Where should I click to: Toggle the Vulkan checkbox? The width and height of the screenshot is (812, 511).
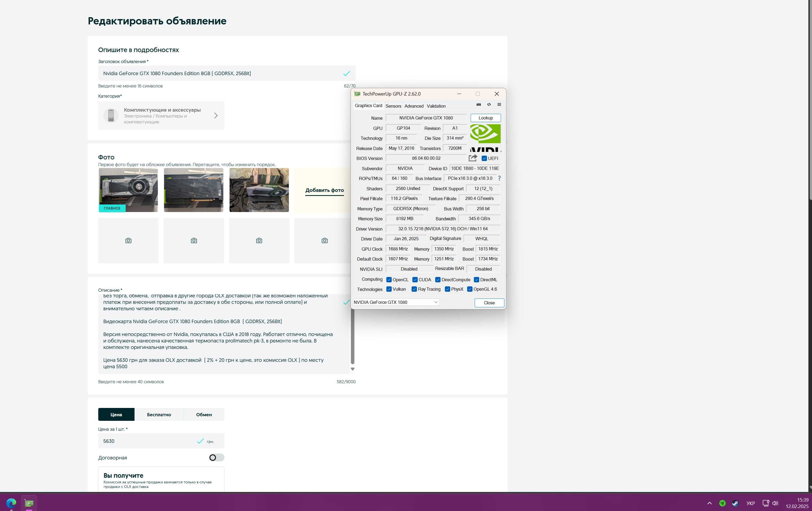click(389, 289)
